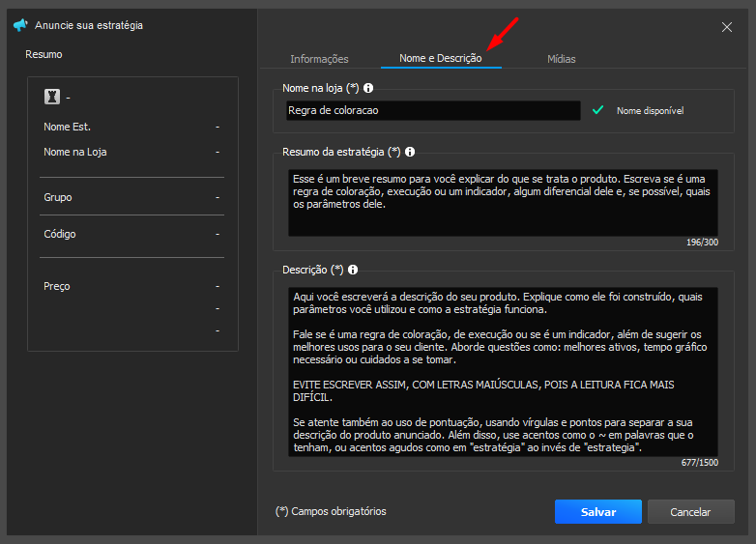Image resolution: width=756 pixels, height=544 pixels.
Task: Click the Nome Est. summary row
Action: click(x=131, y=127)
